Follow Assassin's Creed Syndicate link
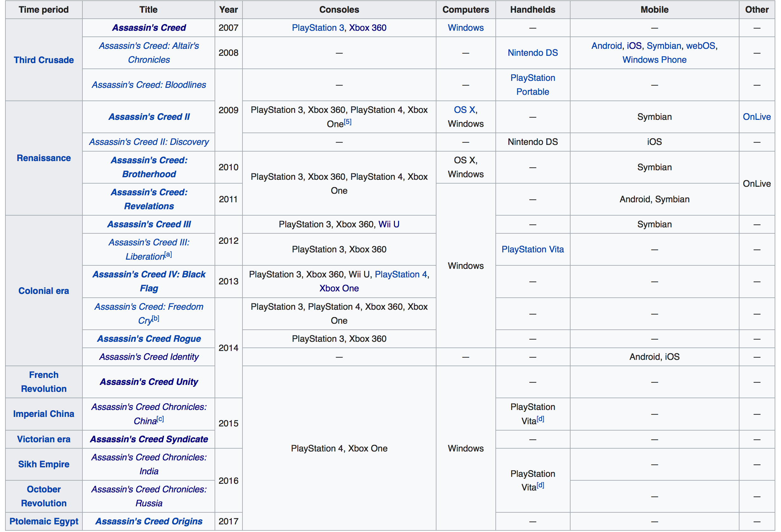Image resolution: width=781 pixels, height=532 pixels. point(149,439)
